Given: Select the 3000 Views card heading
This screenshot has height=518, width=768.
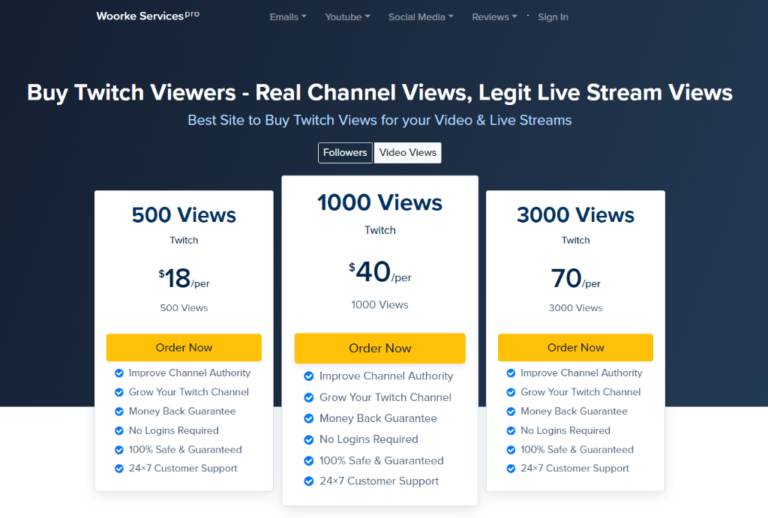Looking at the screenshot, I should (576, 215).
